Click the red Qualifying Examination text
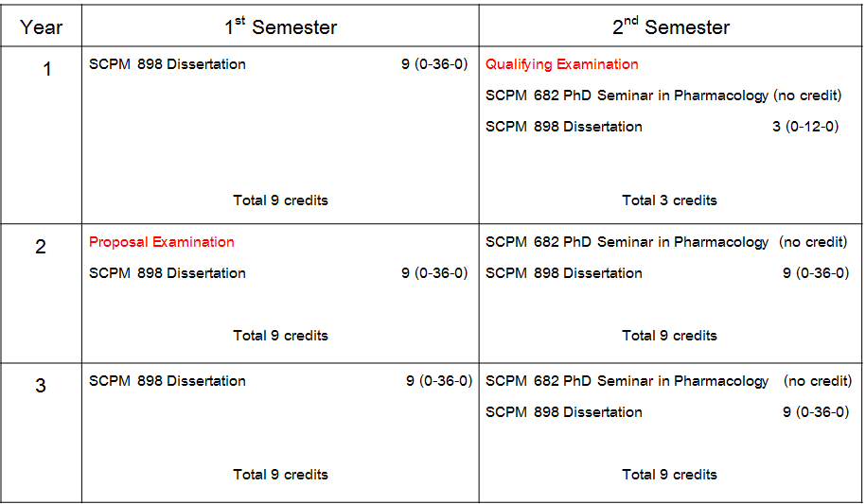Screen dimensions: 866x504 561,64
